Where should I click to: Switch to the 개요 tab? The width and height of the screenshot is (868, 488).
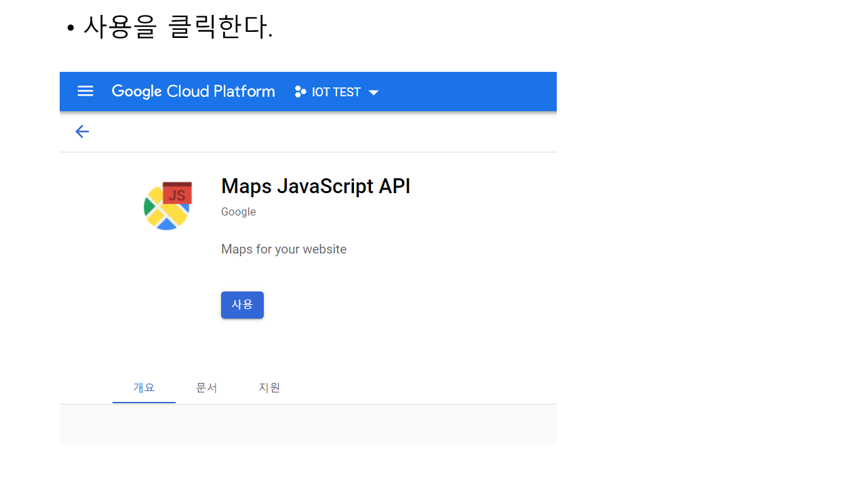tap(144, 388)
